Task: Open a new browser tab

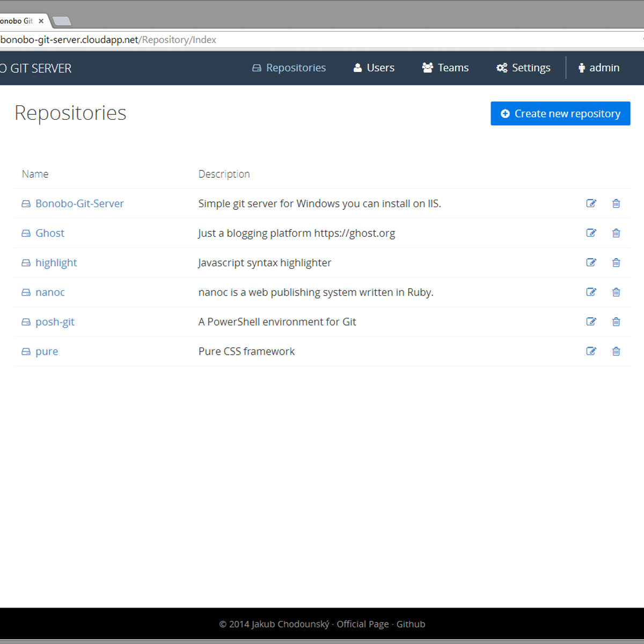Action: click(62, 21)
